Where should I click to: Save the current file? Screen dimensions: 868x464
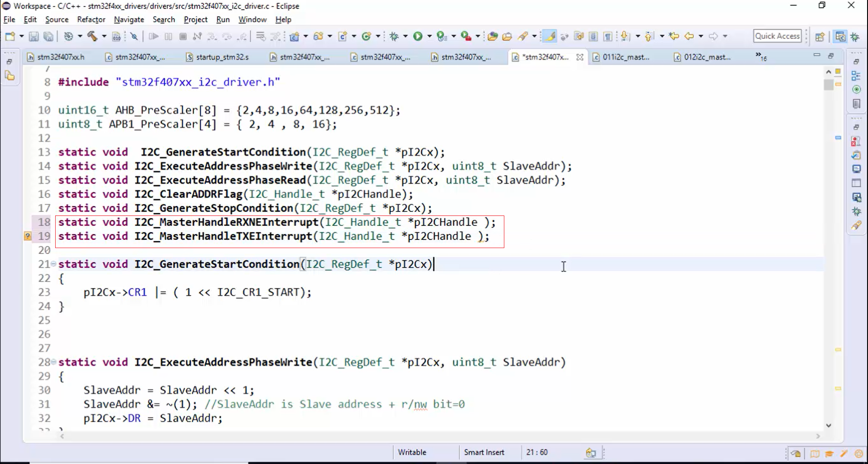33,36
